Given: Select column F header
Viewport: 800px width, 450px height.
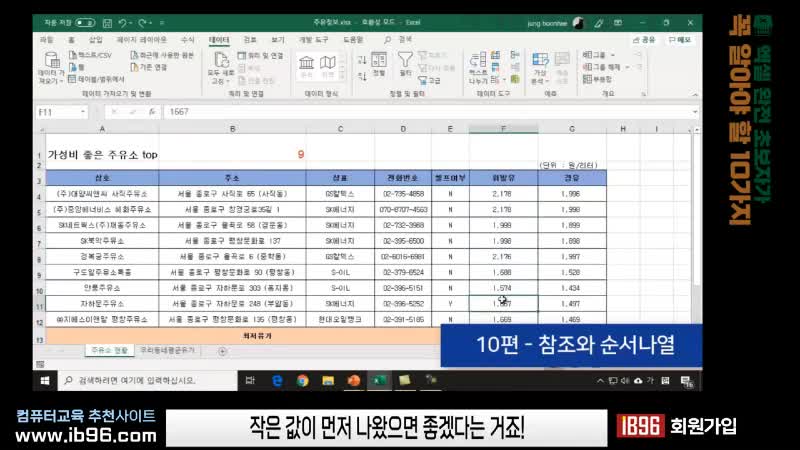Looking at the screenshot, I should pyautogui.click(x=504, y=129).
